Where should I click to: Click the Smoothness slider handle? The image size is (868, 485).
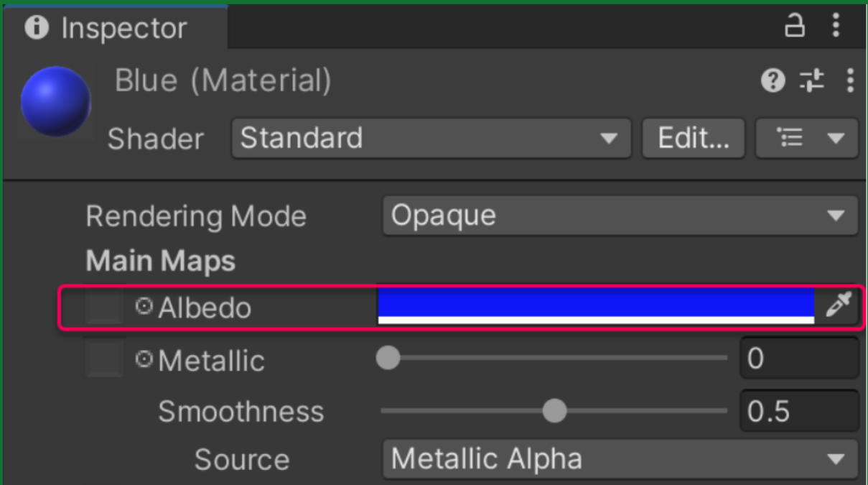[554, 411]
